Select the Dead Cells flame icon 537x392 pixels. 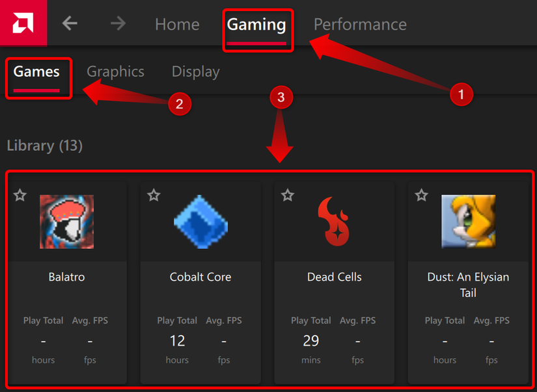click(x=333, y=222)
